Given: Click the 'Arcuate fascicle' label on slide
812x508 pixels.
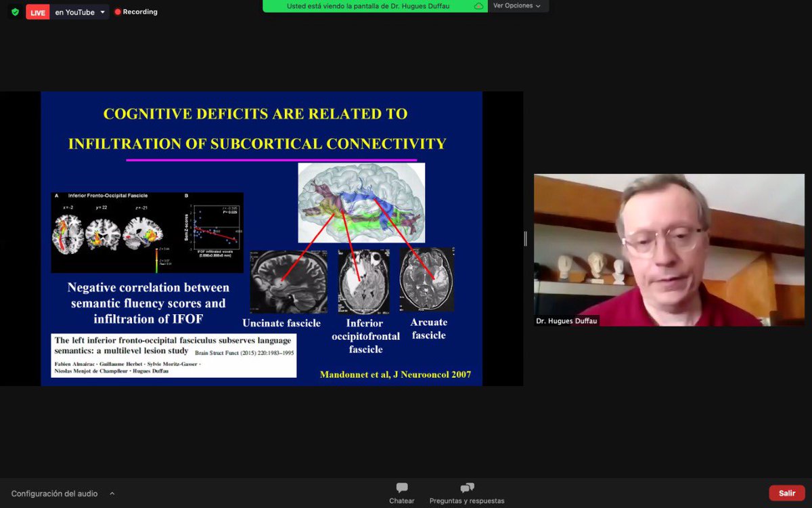Looking at the screenshot, I should tap(429, 329).
